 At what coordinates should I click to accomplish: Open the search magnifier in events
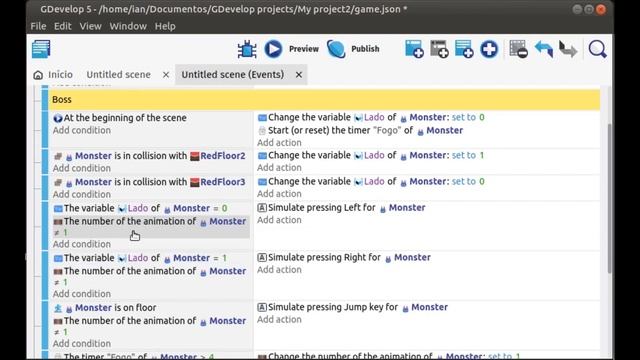point(597,49)
